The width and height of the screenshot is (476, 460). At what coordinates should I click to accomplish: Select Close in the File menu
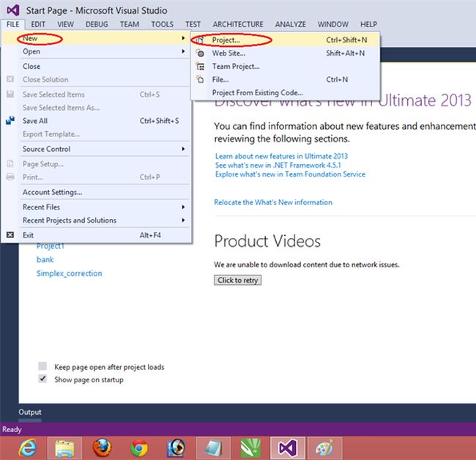96,66
